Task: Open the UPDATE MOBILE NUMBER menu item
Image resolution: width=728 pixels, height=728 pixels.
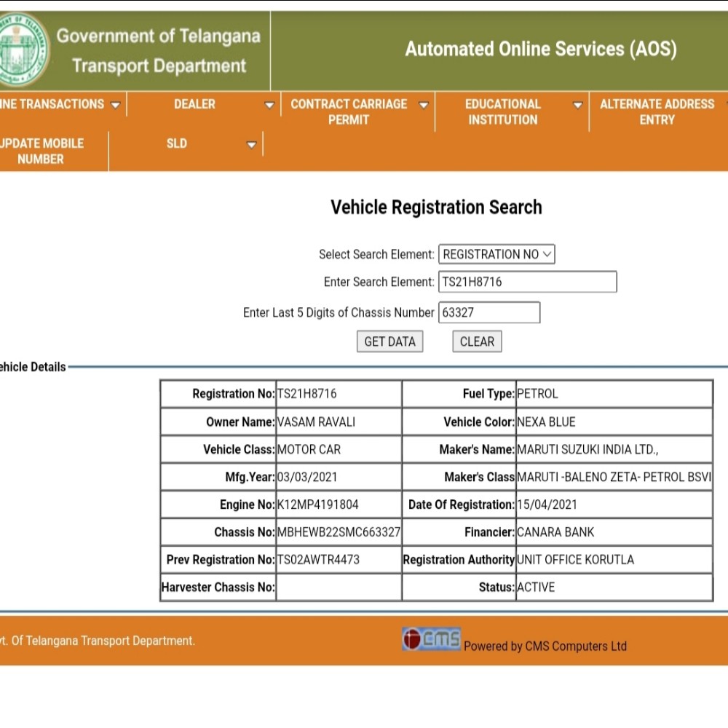Action: pos(41,151)
